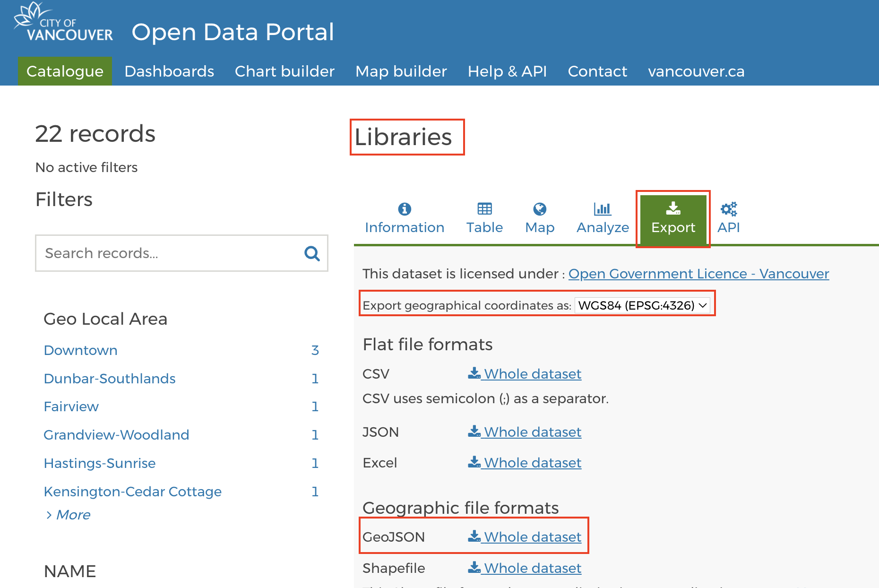
Task: Click the 'Geo Local Area' heading
Action: (x=105, y=319)
